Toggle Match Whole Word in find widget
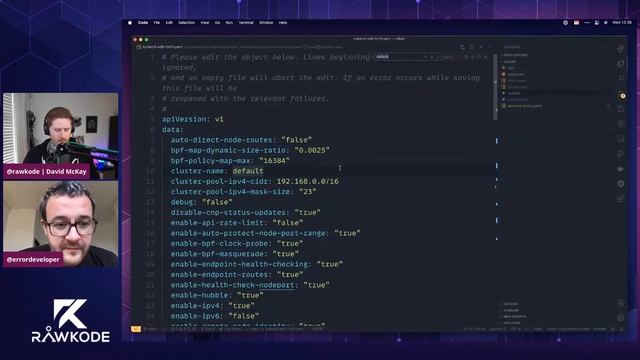 coord(431,57)
